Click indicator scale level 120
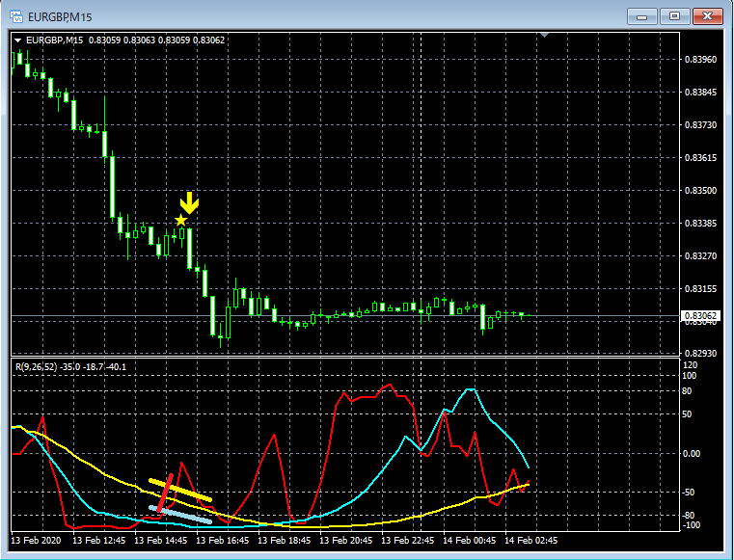This screenshot has height=560, width=734. point(691,365)
